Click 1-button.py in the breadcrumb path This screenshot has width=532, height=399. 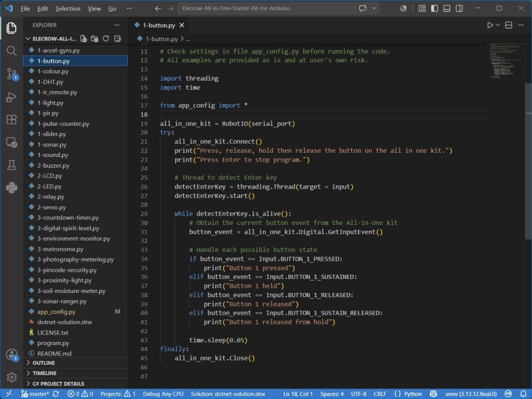pos(162,39)
